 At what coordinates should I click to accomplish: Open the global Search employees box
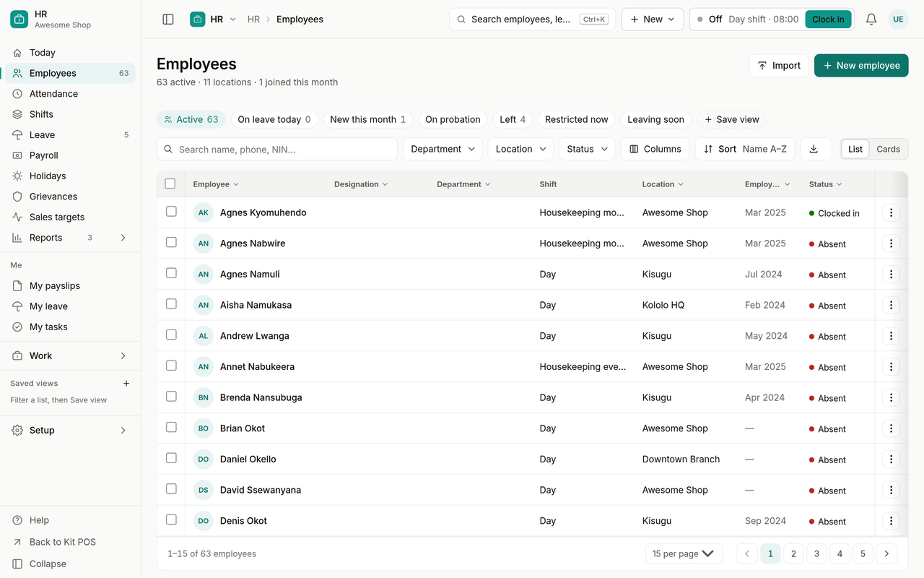[532, 20]
